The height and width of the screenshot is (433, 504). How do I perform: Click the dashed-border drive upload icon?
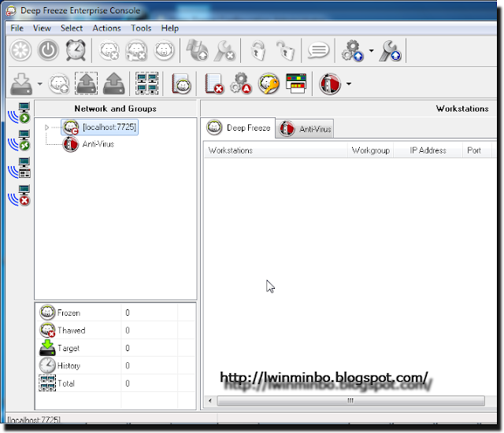pos(86,83)
